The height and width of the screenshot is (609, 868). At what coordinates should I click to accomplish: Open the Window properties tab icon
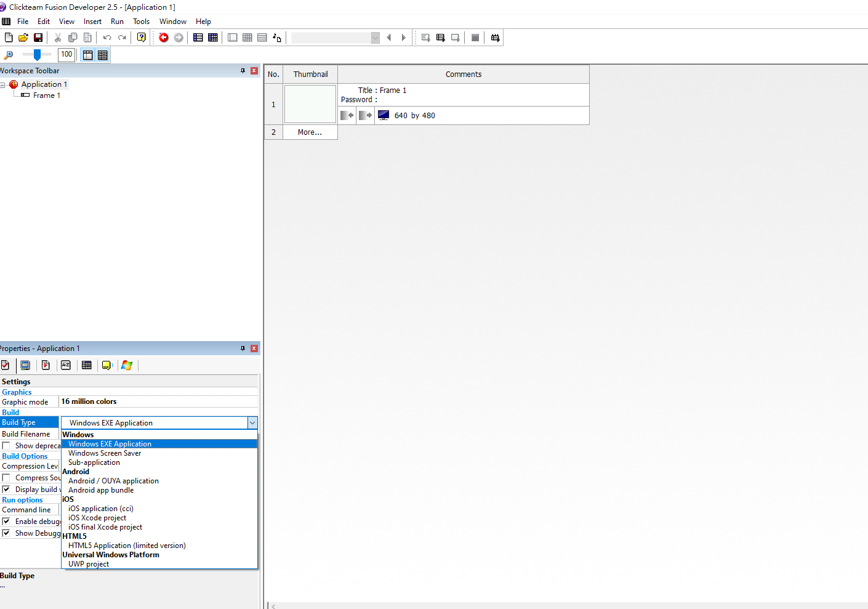point(25,365)
